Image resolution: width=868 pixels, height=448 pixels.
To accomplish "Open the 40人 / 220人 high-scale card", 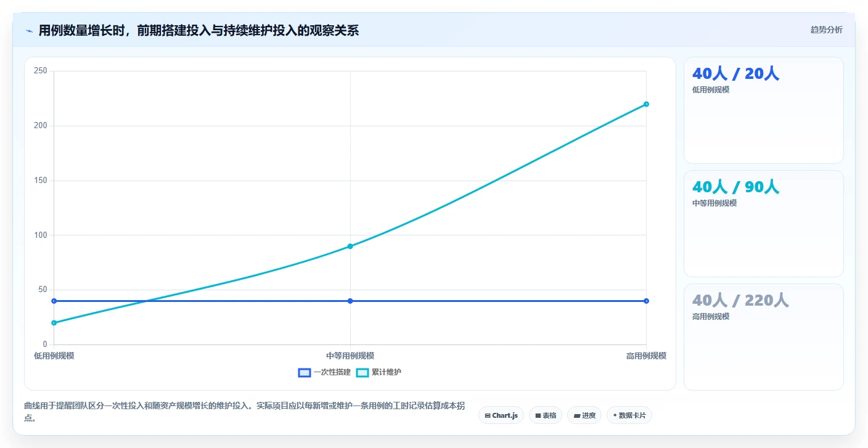I will pyautogui.click(x=763, y=337).
